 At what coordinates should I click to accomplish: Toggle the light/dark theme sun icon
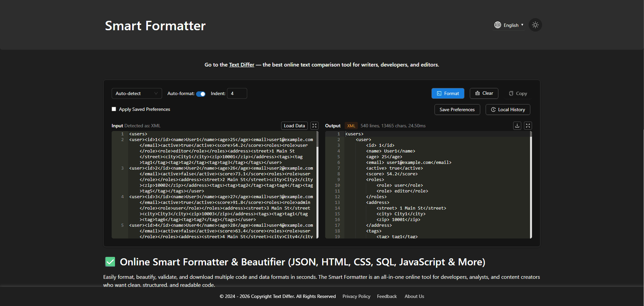(535, 25)
